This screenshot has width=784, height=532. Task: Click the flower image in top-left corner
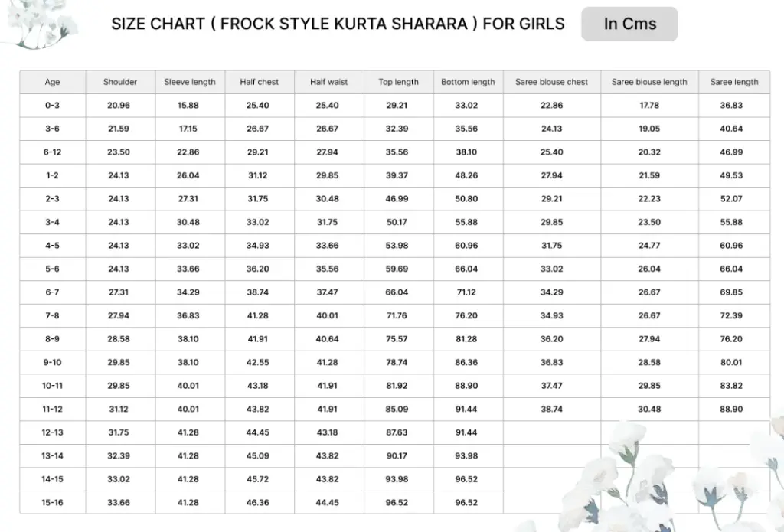39,24
